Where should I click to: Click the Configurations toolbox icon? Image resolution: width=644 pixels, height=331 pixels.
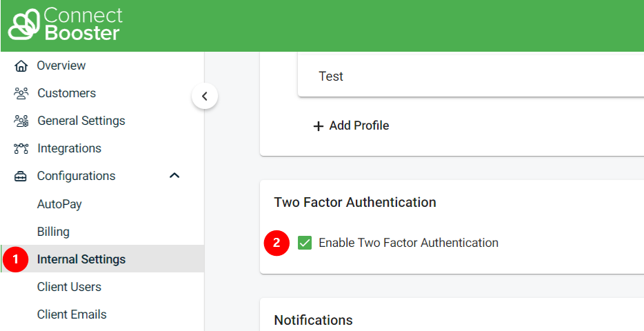click(x=21, y=177)
